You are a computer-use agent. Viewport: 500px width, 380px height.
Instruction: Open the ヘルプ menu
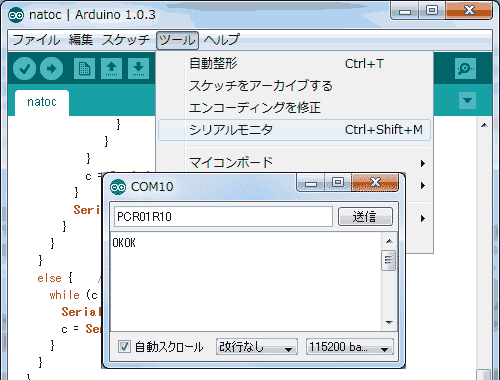click(222, 40)
